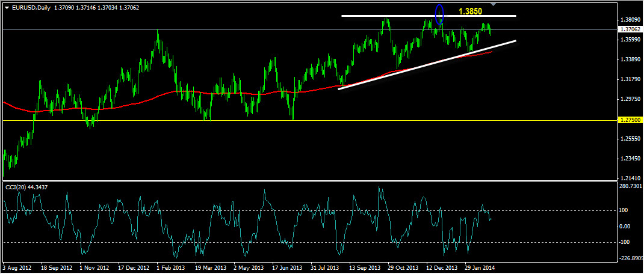Screen dimensions: 644x274
Task: Click the triangle beside EURUSD,Daily title
Action: click(7, 8)
